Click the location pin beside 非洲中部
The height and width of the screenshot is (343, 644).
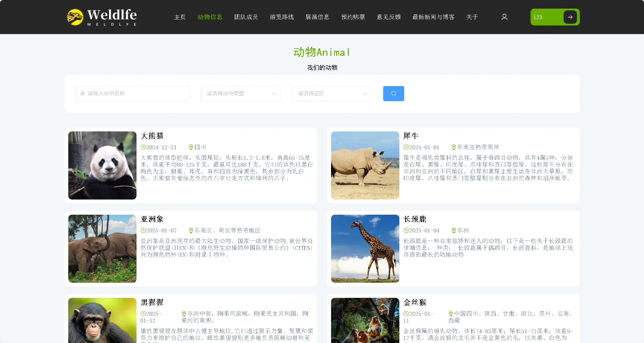(x=184, y=314)
